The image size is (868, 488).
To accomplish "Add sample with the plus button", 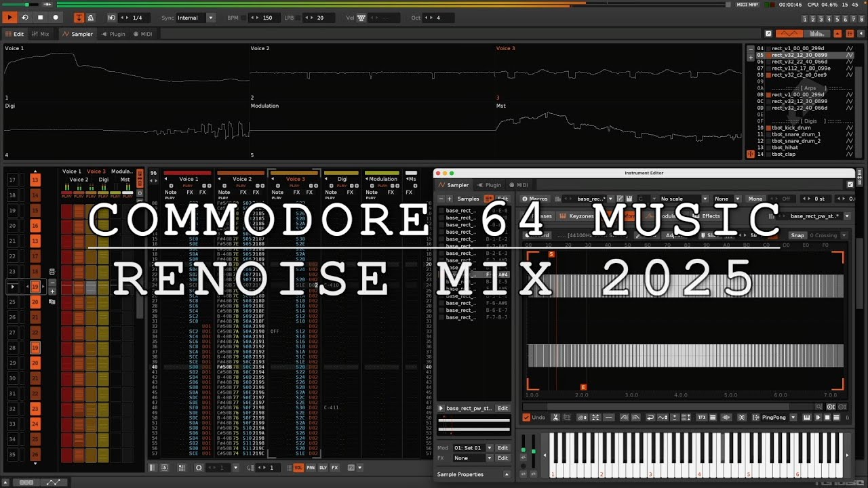I will (449, 199).
